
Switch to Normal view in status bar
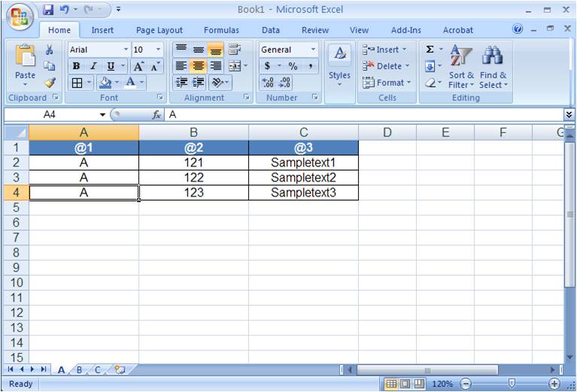point(390,384)
